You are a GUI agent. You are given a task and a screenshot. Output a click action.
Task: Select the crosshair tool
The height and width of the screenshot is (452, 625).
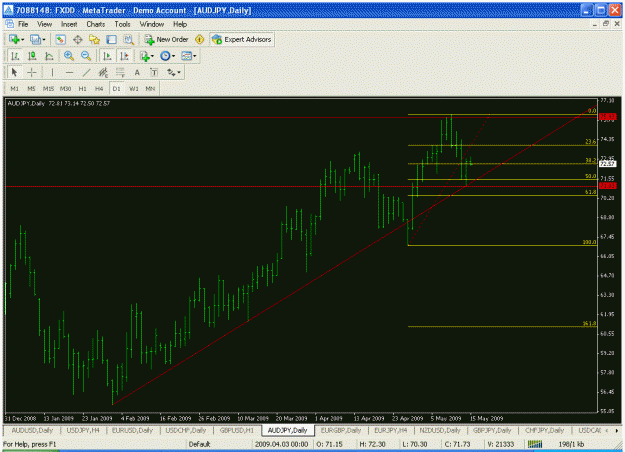(x=31, y=73)
